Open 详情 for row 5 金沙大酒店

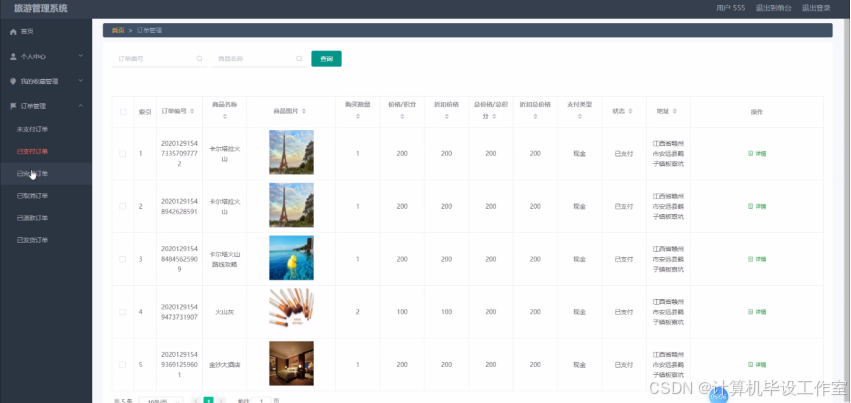757,364
